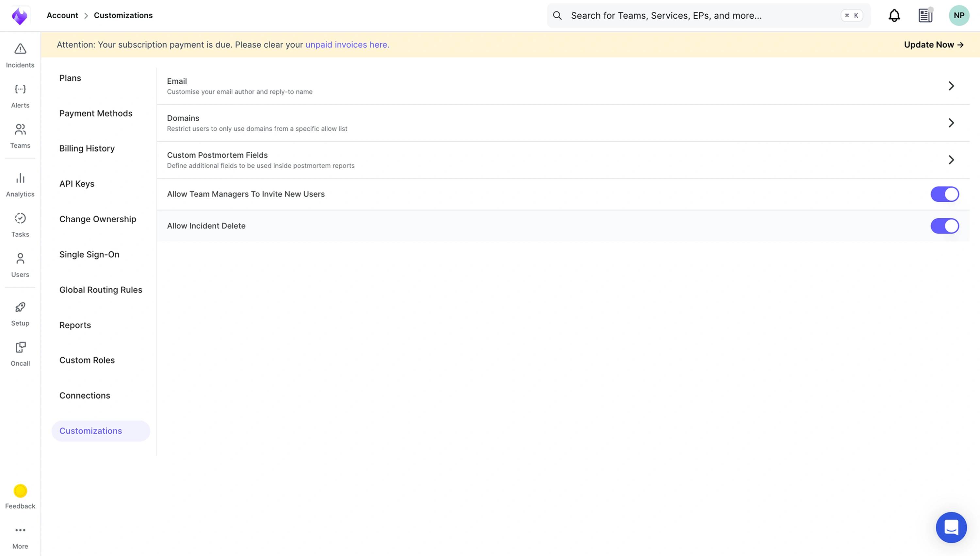Expand Custom Postmortem Fields chevron
Screen dimensions: 980x556
click(951, 160)
